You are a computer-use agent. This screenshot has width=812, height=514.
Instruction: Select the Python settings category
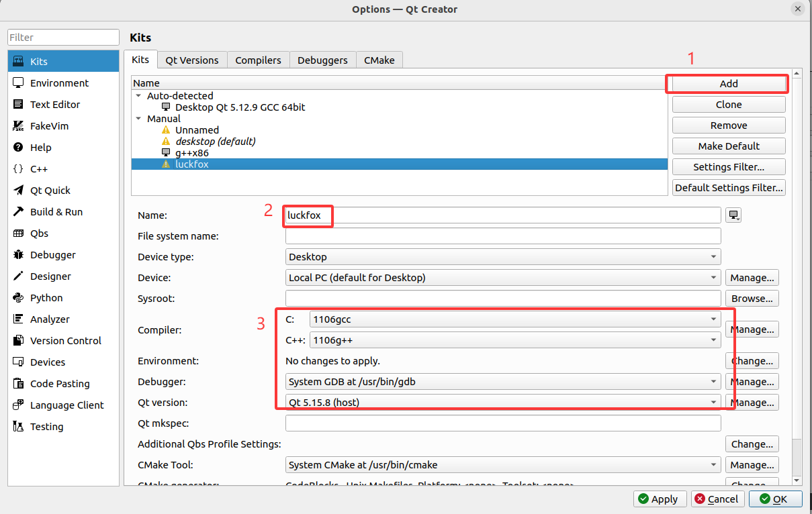coord(46,298)
